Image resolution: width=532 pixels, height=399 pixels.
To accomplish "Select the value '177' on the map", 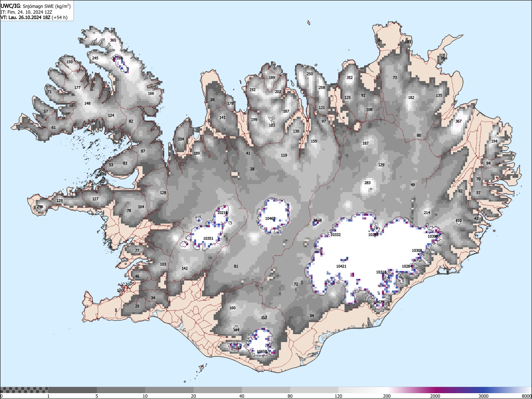I will click(77, 88).
